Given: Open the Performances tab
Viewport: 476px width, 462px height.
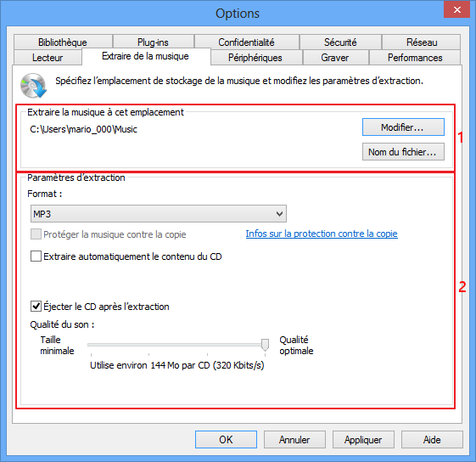Looking at the screenshot, I should click(x=415, y=58).
